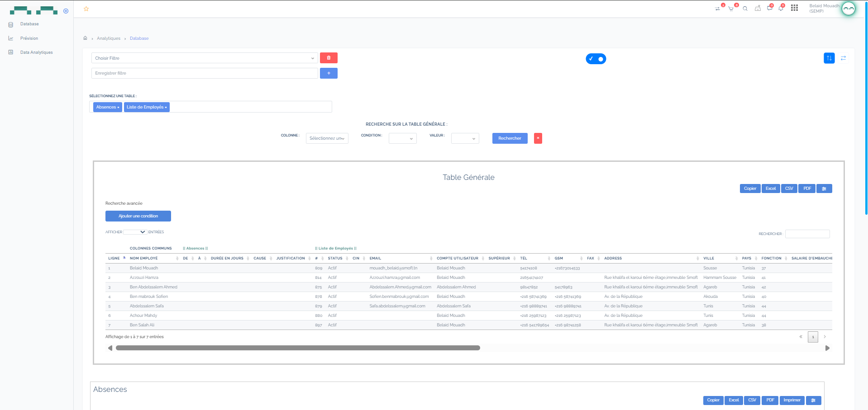
Task: Click Ajouter une condition
Action: (138, 216)
